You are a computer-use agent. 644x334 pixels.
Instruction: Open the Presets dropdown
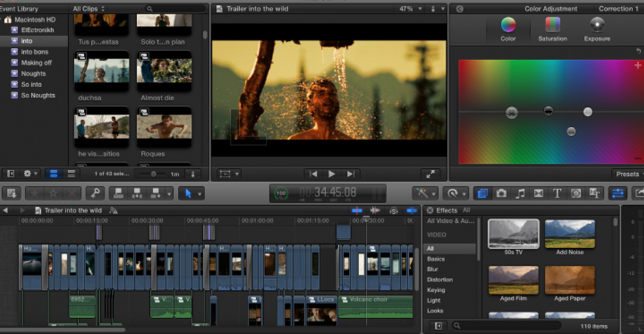tap(628, 174)
